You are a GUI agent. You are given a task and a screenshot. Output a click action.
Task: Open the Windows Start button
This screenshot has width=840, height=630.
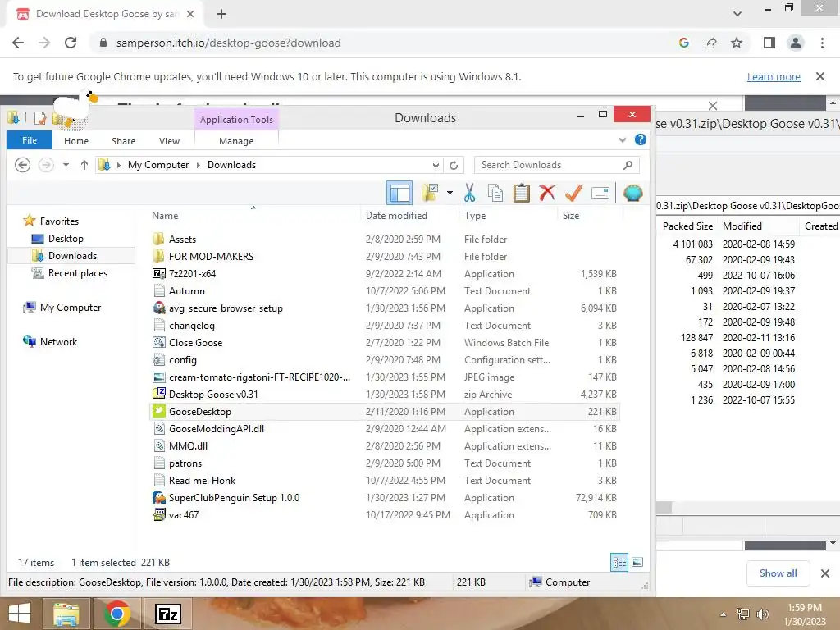click(20, 614)
